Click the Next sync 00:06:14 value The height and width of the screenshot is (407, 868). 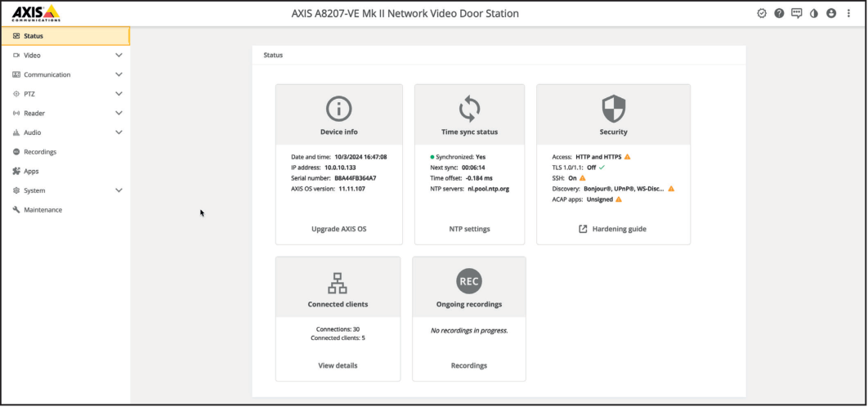pyautogui.click(x=472, y=168)
